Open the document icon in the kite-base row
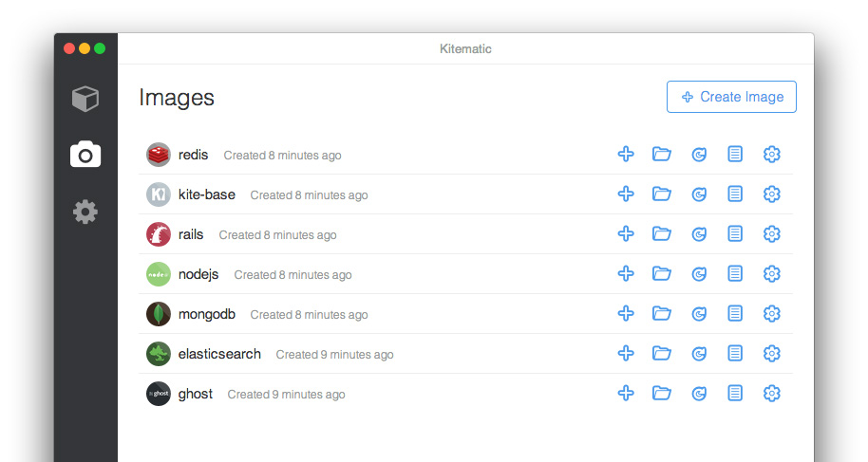The width and height of the screenshot is (868, 462). click(x=735, y=194)
